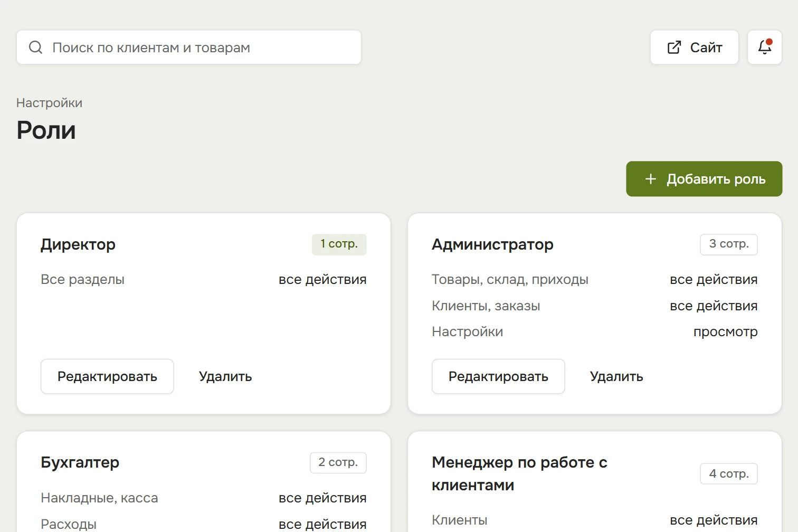Delete the Администратор role
798x532 pixels.
tap(616, 376)
